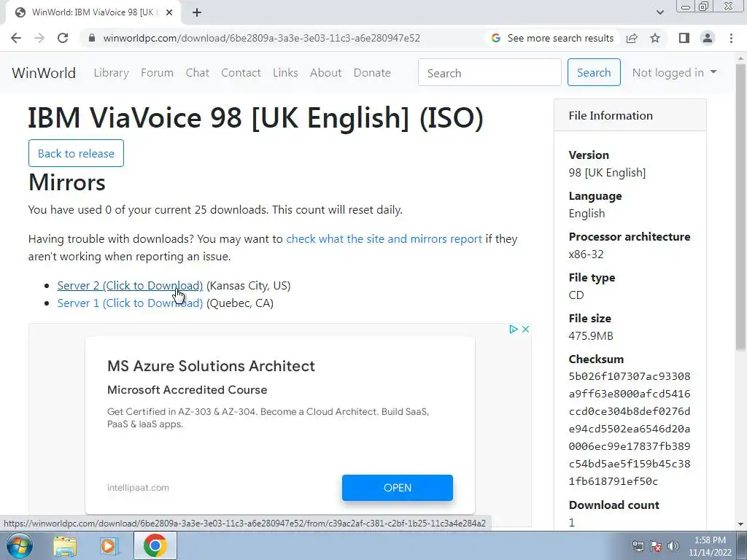
Task: Open the Windows Start button
Action: click(20, 545)
